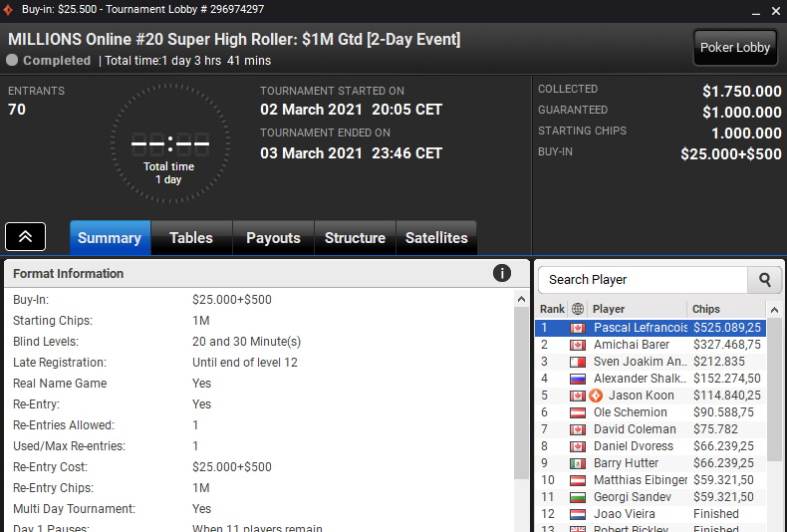This screenshot has width=787, height=532.
Task: Select player Matthias Eibinger
Action: tap(651, 480)
